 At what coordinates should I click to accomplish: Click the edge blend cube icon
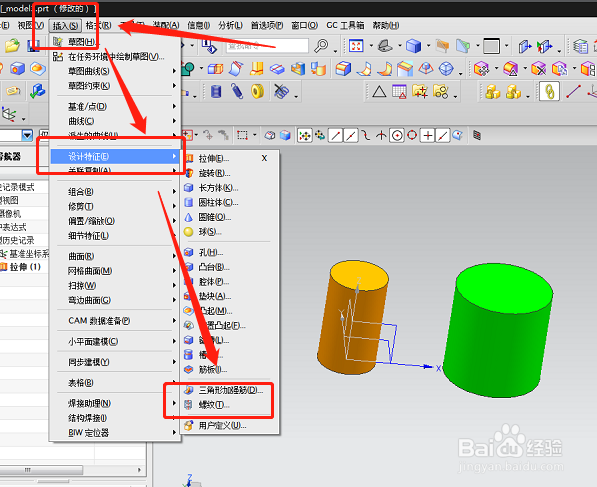(x=343, y=69)
